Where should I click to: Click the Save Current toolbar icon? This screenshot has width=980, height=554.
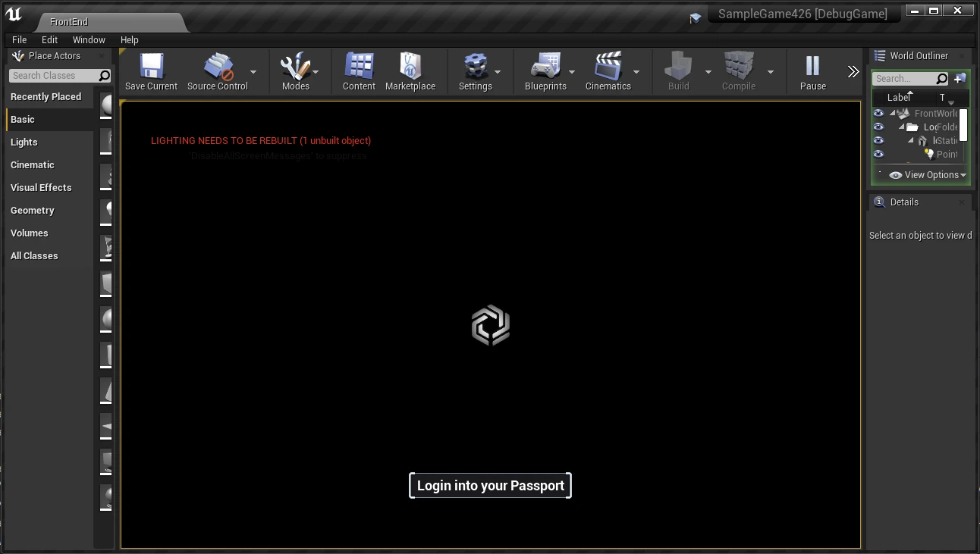tap(150, 67)
